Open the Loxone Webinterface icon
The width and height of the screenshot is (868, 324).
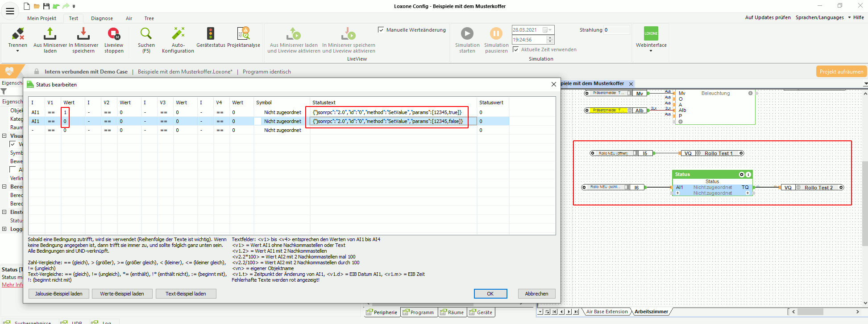coord(651,33)
